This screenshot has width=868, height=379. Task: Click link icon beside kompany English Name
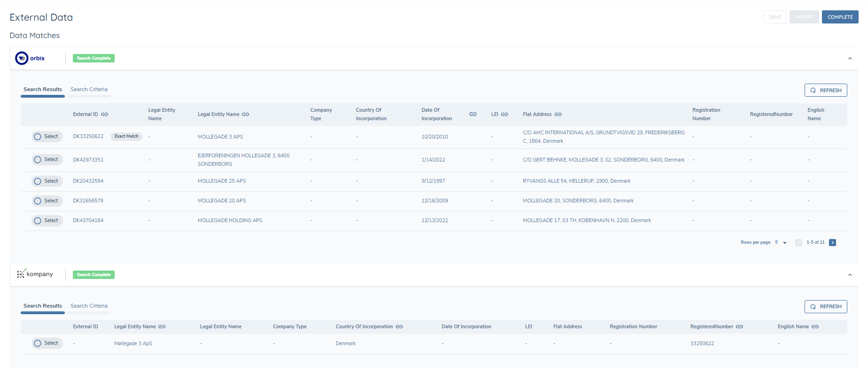coord(815,327)
